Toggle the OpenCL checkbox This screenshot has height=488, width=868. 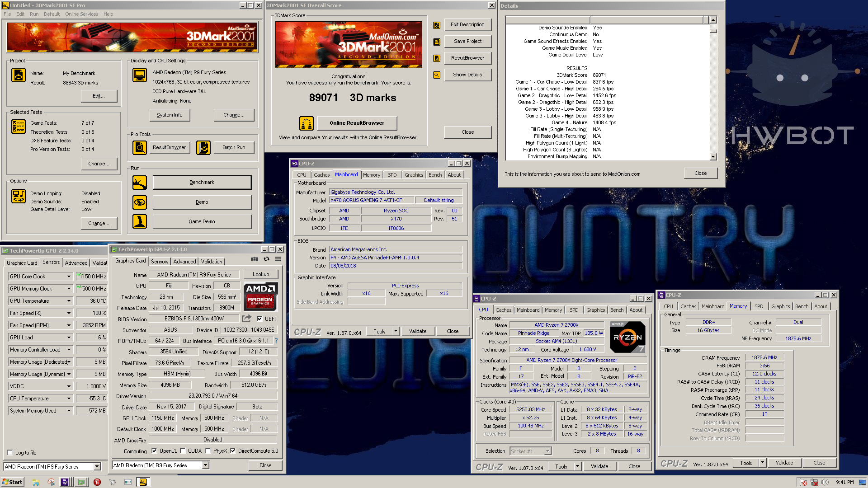(154, 450)
